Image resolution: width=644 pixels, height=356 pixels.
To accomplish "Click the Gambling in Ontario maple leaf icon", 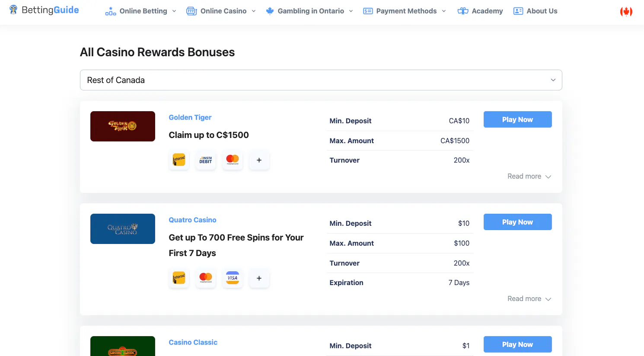I will 270,11.
